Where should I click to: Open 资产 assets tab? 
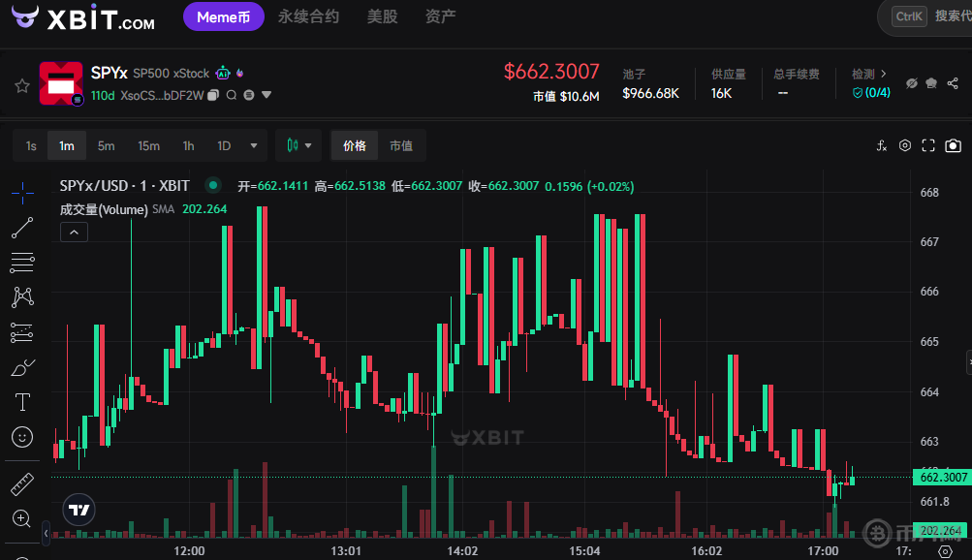[x=441, y=16]
